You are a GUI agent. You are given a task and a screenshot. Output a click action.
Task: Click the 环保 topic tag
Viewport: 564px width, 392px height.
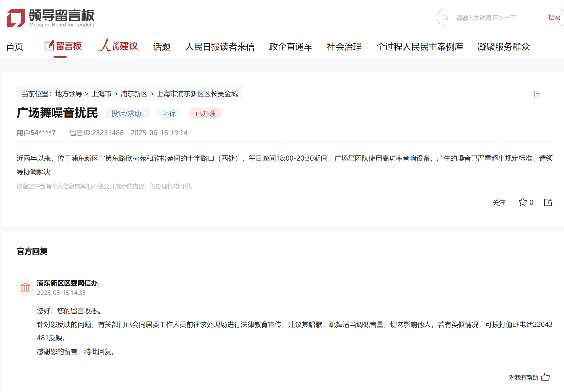point(169,113)
